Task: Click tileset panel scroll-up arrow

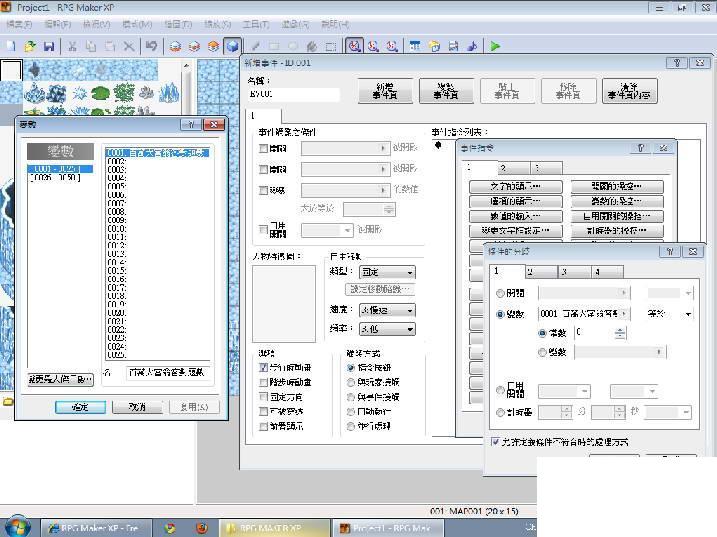Action: [x=186, y=66]
